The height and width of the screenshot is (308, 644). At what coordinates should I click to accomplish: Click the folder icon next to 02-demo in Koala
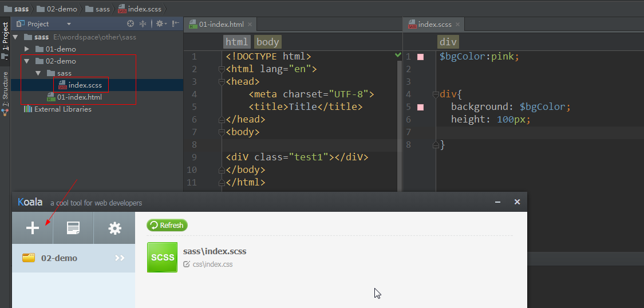tap(29, 258)
